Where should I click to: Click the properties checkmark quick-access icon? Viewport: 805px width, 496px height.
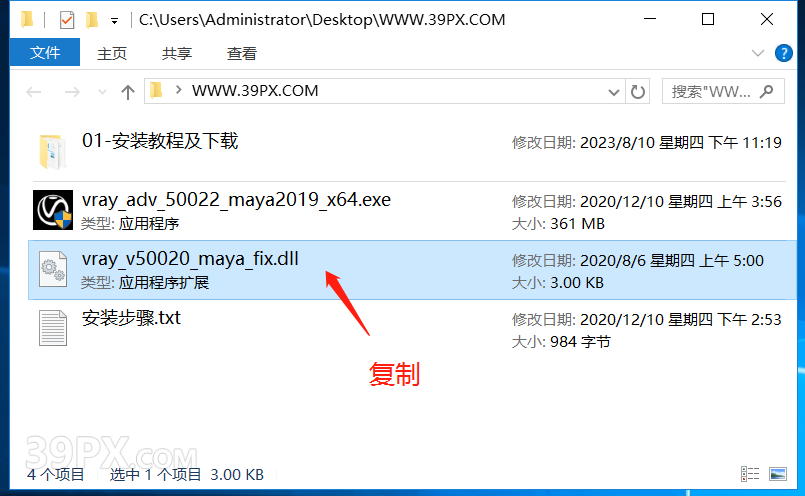[x=67, y=20]
